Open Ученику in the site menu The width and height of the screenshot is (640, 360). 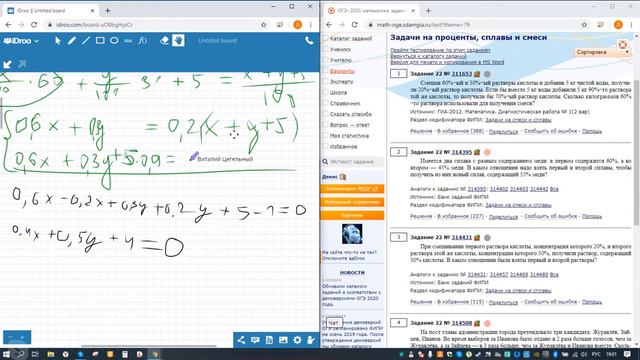pos(340,49)
